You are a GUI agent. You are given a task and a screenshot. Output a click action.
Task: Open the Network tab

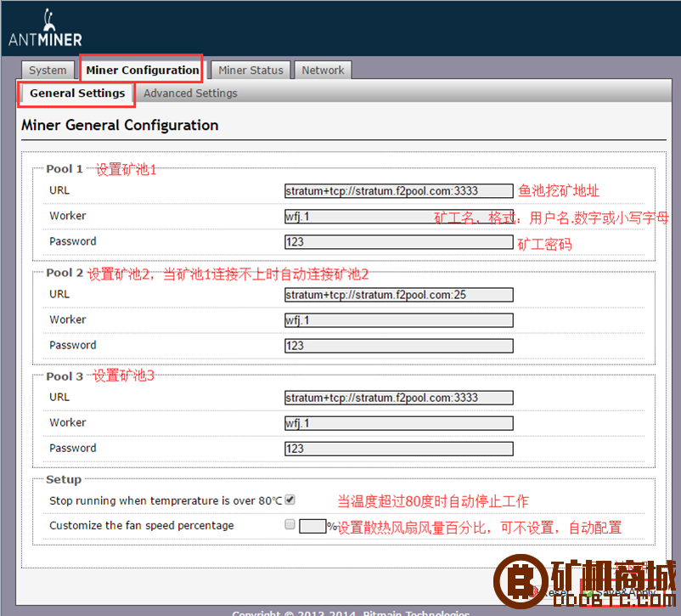point(323,70)
